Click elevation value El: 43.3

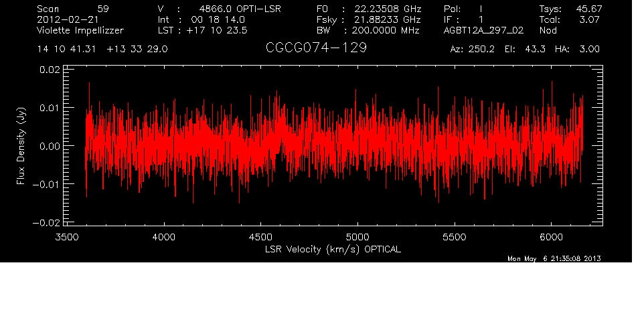point(526,50)
